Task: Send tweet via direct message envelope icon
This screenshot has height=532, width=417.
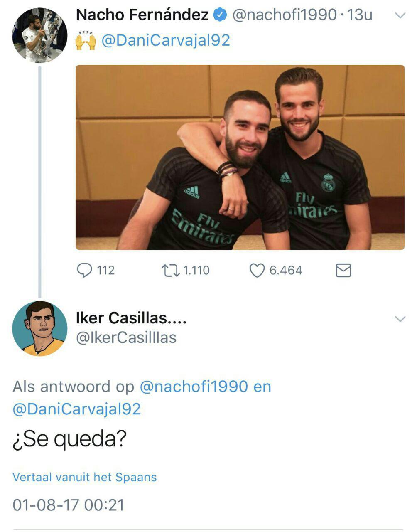Action: [343, 271]
